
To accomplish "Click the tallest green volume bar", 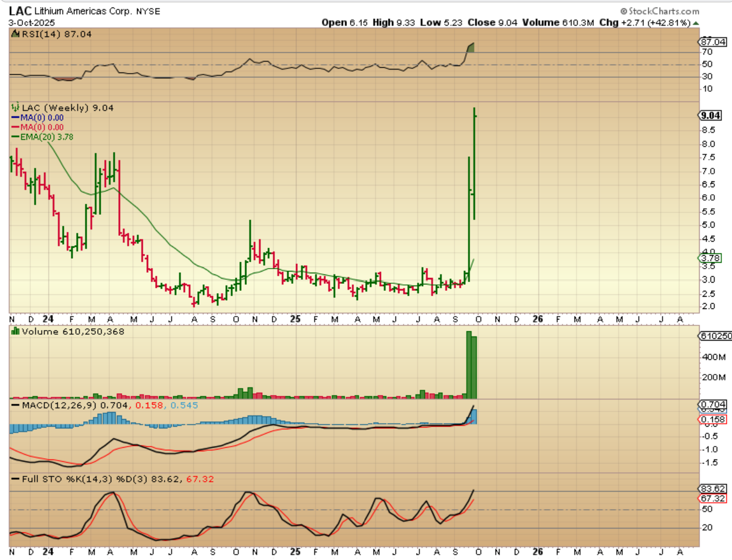I will (x=469, y=365).
